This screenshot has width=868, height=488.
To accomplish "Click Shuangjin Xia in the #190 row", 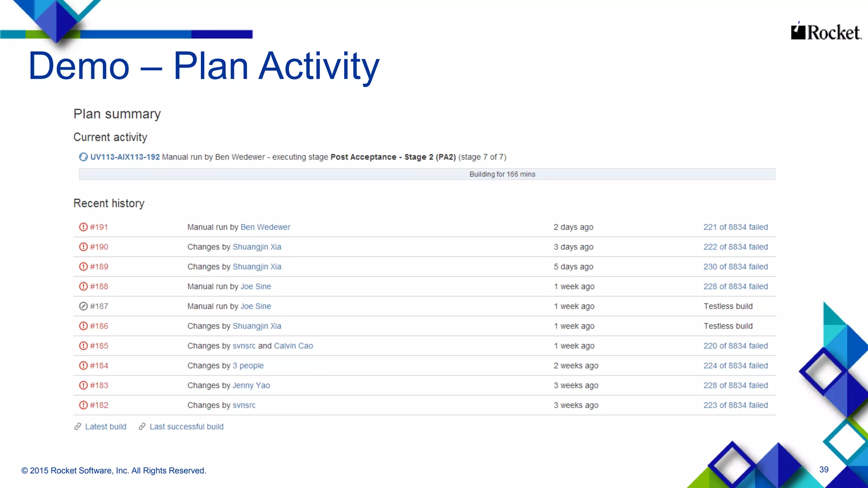I will point(257,247).
